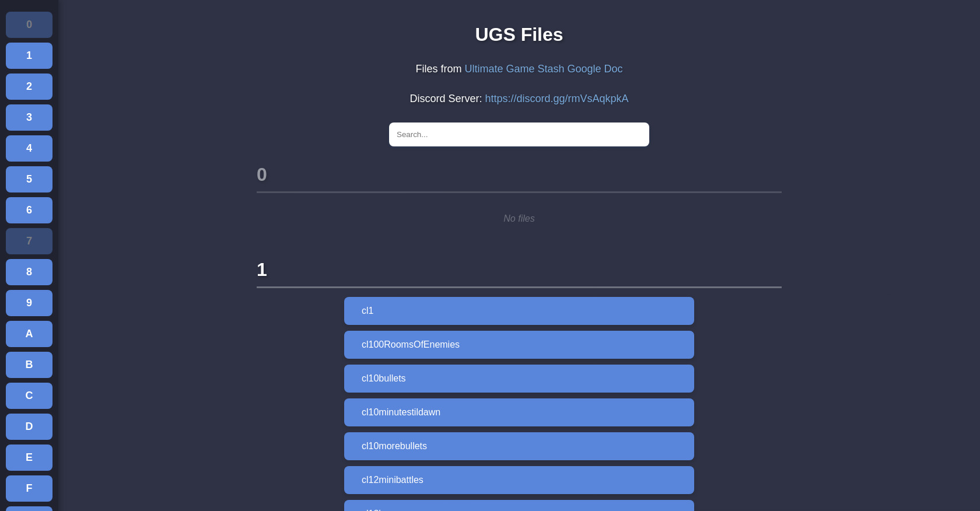Jump to section 1 in sidebar
980x511 pixels.
(x=29, y=55)
